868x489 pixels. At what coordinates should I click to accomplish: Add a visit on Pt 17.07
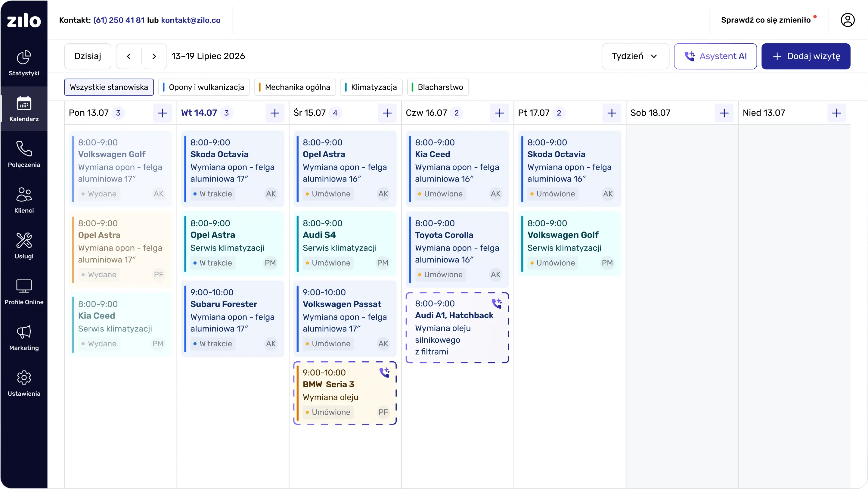tap(612, 113)
